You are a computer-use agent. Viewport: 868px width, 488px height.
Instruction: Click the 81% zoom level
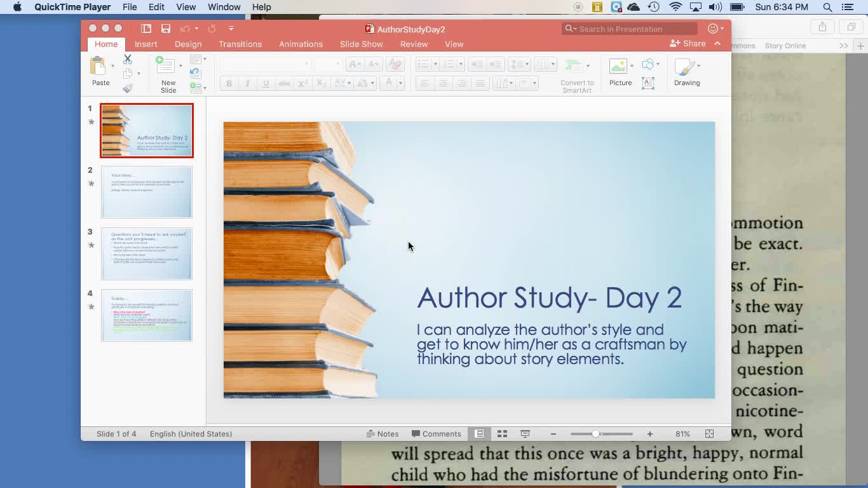pos(682,434)
